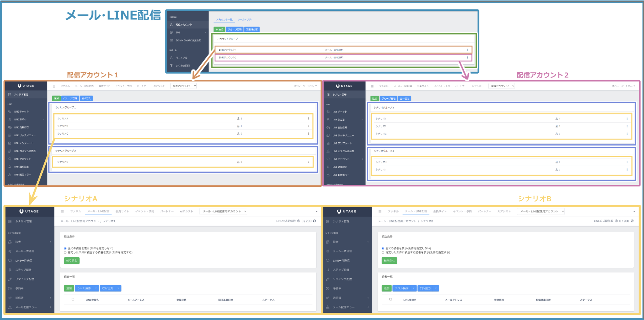The image size is (644, 320).
Task: Tick the select-all checkbox in the シナリオA reader list
Action: (x=73, y=299)
